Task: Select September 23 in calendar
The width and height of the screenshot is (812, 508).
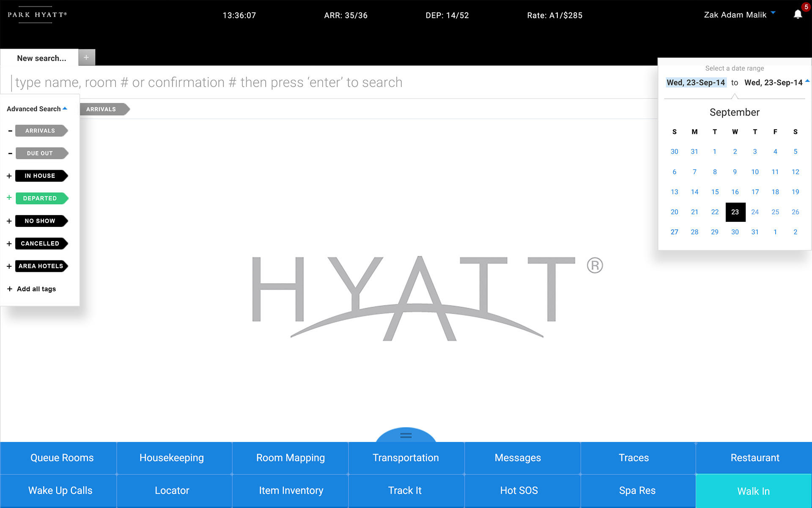Action: 735,212
